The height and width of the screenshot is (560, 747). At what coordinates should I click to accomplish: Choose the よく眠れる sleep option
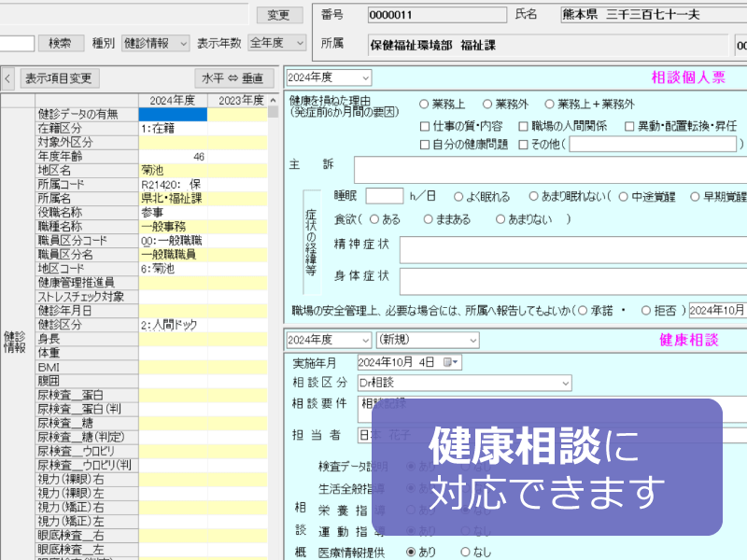pos(458,196)
